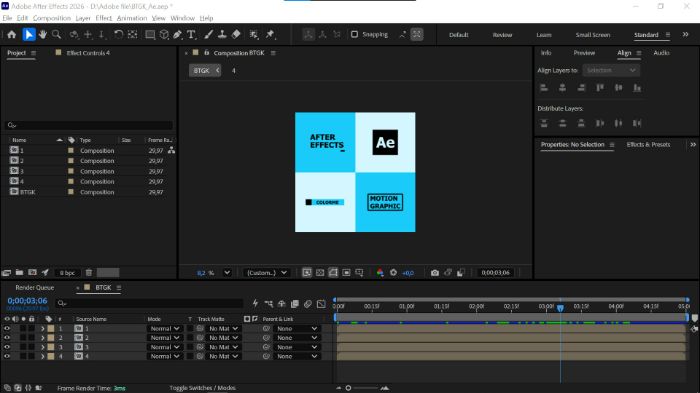The image size is (700, 393).
Task: Expand layer 2 properties with the twirl arrow
Action: click(x=42, y=338)
